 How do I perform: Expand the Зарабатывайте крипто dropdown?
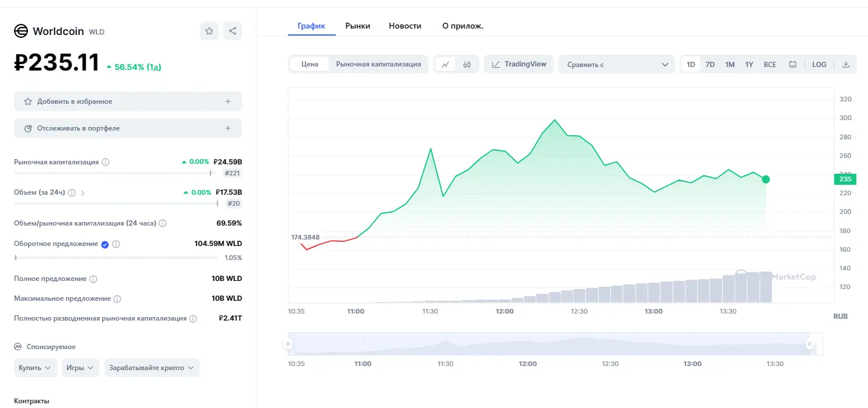coord(152,368)
